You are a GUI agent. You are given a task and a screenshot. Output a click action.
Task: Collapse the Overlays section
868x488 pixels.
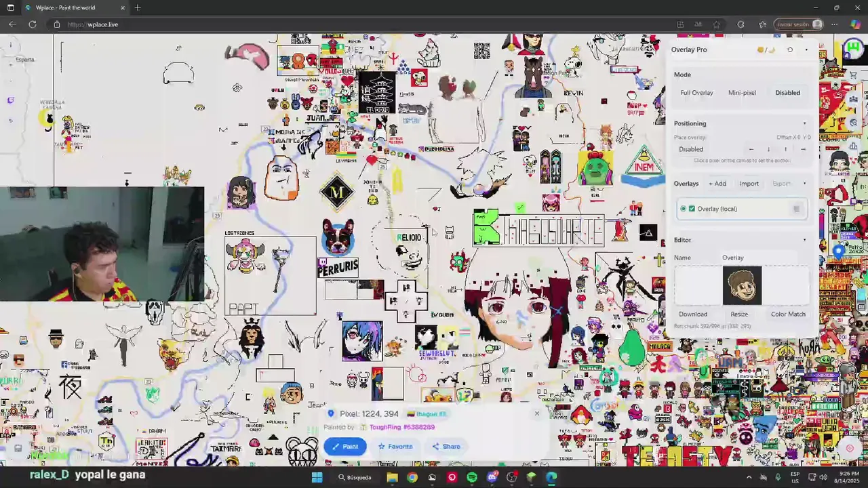tap(805, 184)
